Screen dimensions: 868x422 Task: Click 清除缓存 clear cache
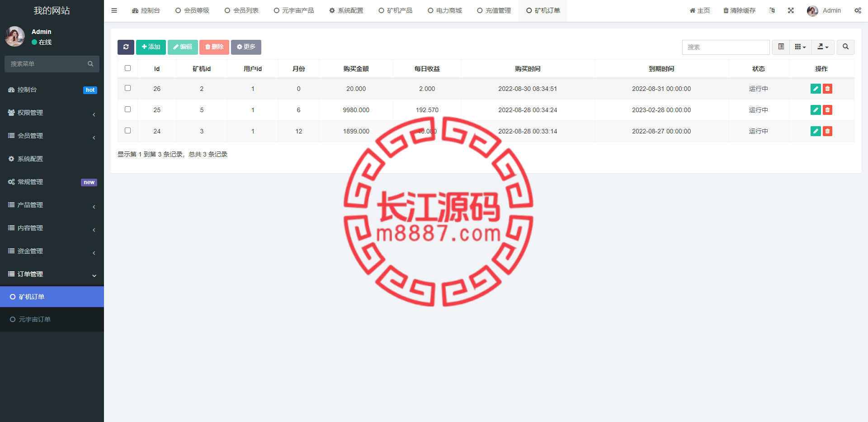(739, 10)
